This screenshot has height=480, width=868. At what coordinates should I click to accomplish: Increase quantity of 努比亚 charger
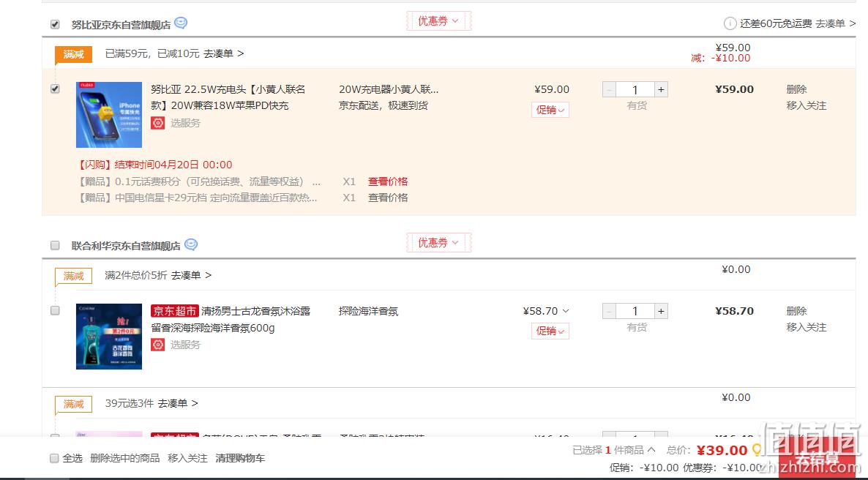coord(661,90)
